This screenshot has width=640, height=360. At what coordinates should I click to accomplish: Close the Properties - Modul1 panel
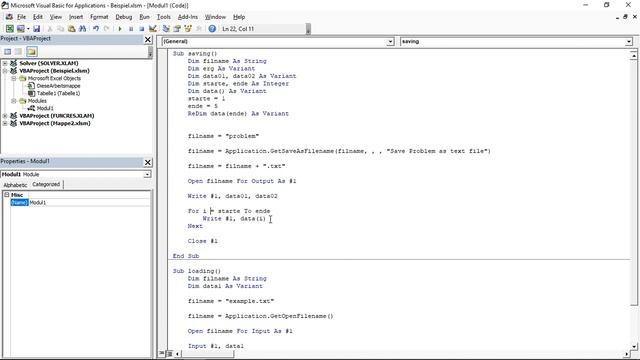pos(148,162)
